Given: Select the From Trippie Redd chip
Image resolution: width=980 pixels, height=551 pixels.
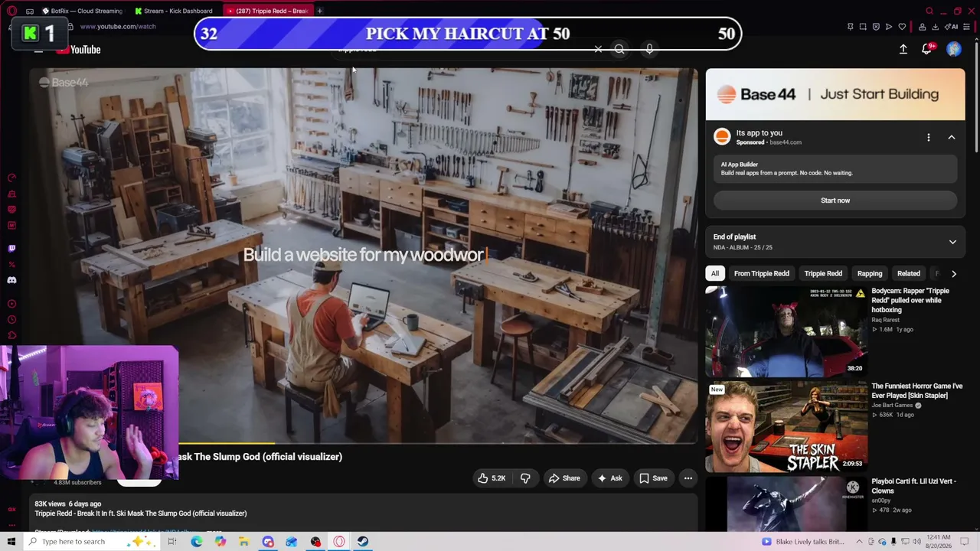Looking at the screenshot, I should click(761, 273).
